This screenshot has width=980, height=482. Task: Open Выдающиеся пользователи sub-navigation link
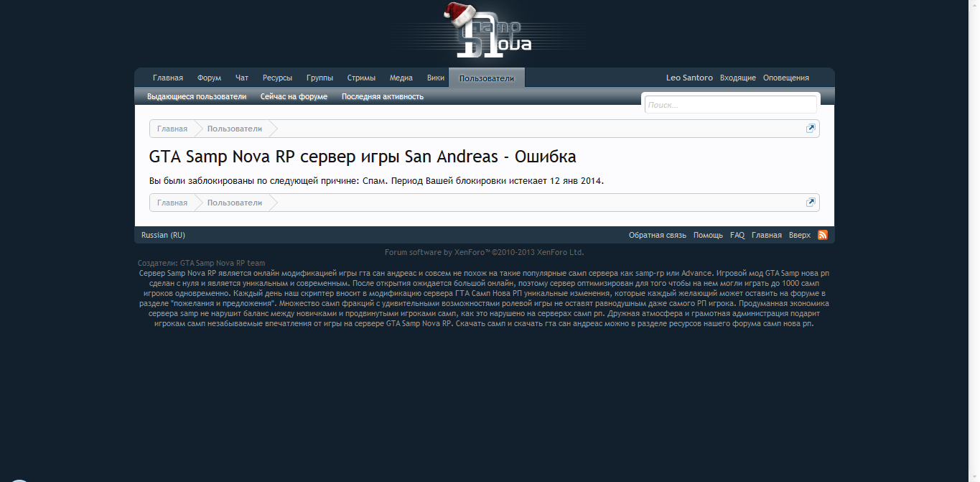(x=197, y=96)
